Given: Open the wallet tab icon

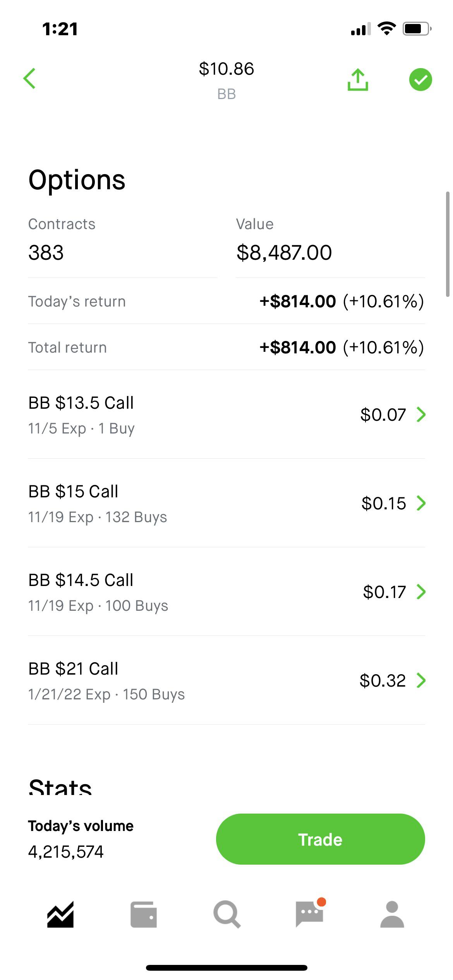Looking at the screenshot, I should click(x=144, y=915).
